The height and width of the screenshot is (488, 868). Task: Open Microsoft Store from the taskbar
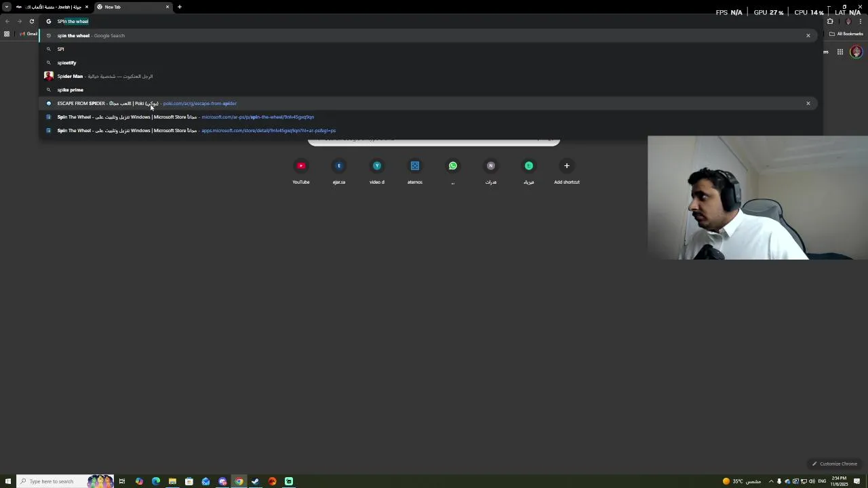point(189,481)
